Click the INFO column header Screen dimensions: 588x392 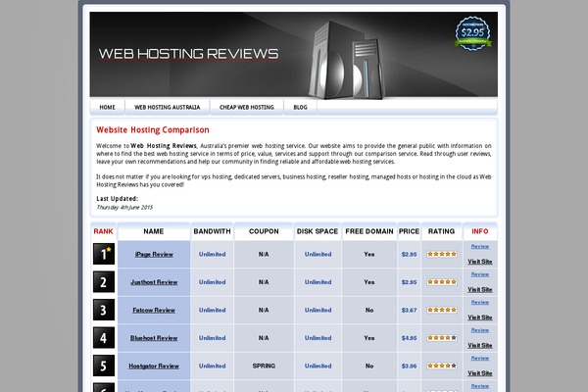pyautogui.click(x=480, y=231)
